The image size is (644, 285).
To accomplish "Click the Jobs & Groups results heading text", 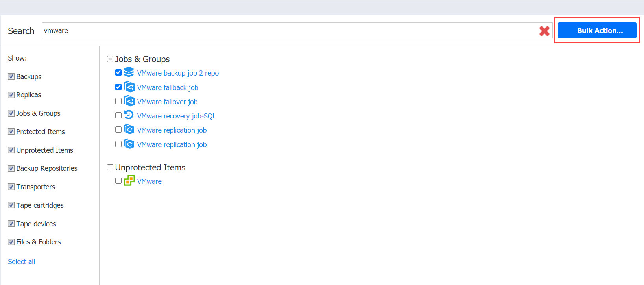I will point(142,59).
